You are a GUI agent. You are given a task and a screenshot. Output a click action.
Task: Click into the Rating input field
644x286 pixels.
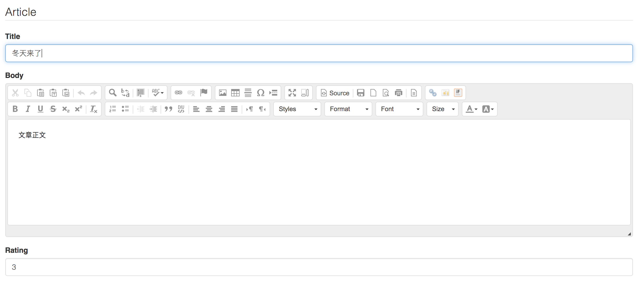point(319,267)
